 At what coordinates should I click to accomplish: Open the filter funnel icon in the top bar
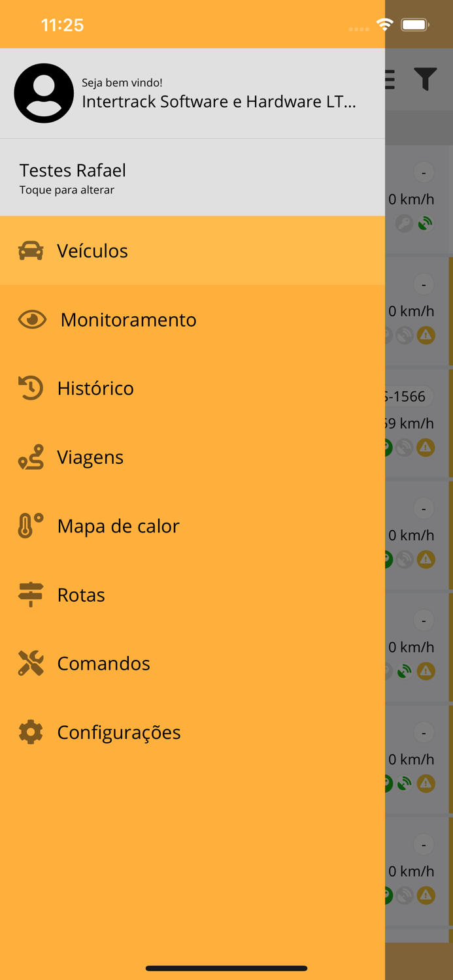(426, 80)
